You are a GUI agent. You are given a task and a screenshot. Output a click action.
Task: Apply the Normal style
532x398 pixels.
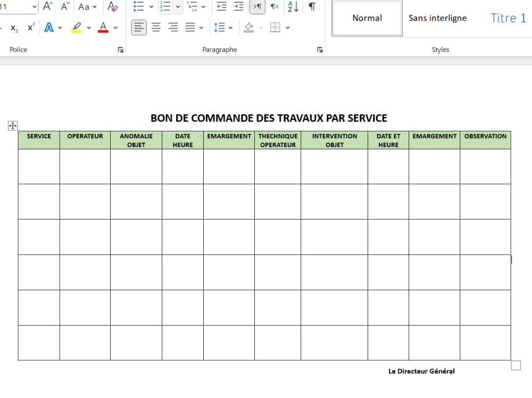tap(367, 18)
